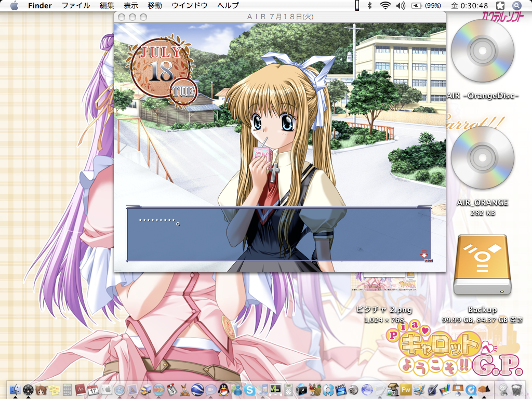Open the anime face app in Dock

41,390
